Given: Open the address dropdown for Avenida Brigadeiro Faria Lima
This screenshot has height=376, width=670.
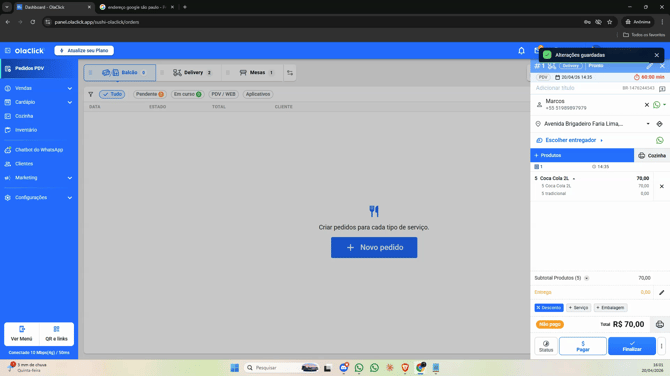Looking at the screenshot, I should point(648,124).
